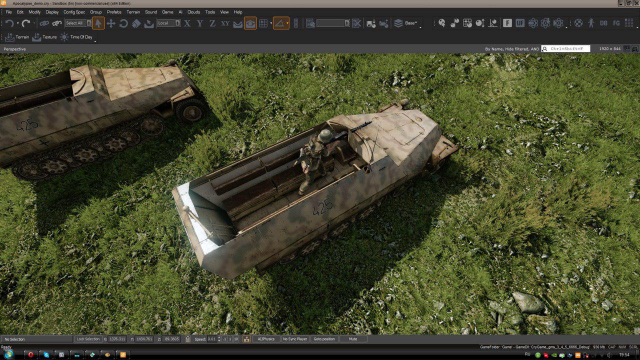Select the XY plane constraint
Screen dimensions: 640x360
coord(225,24)
